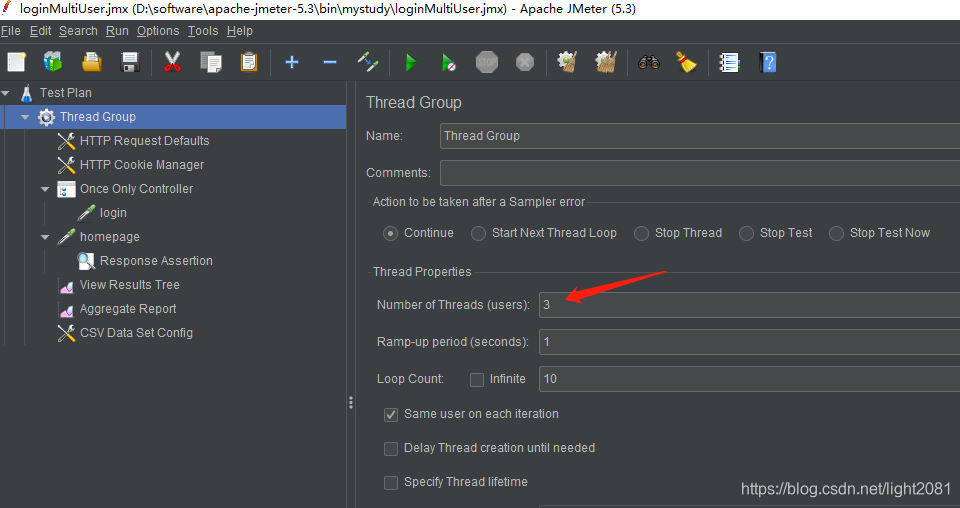
Task: Select Start Next Thread Loop option
Action: point(478,233)
